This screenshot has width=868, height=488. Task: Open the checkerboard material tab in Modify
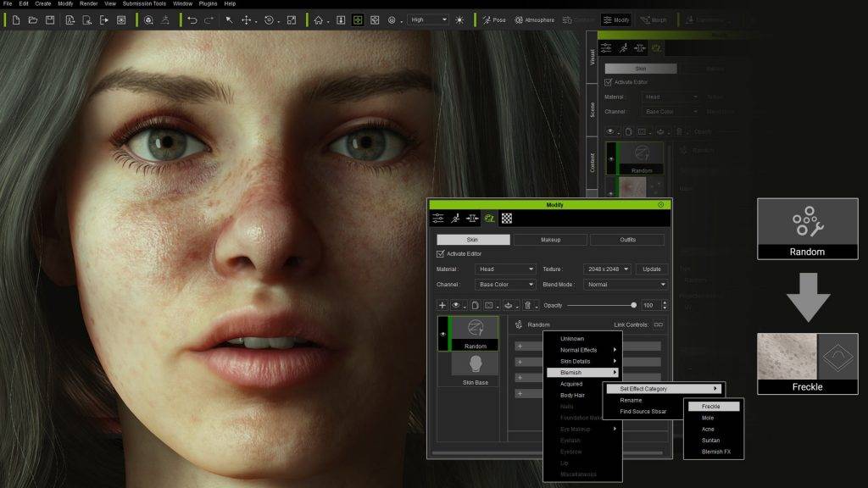coord(506,219)
